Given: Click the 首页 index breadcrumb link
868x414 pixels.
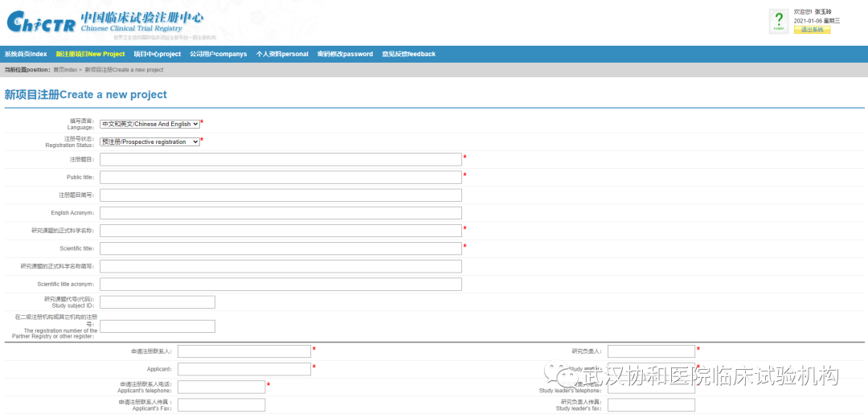Looking at the screenshot, I should (x=65, y=70).
